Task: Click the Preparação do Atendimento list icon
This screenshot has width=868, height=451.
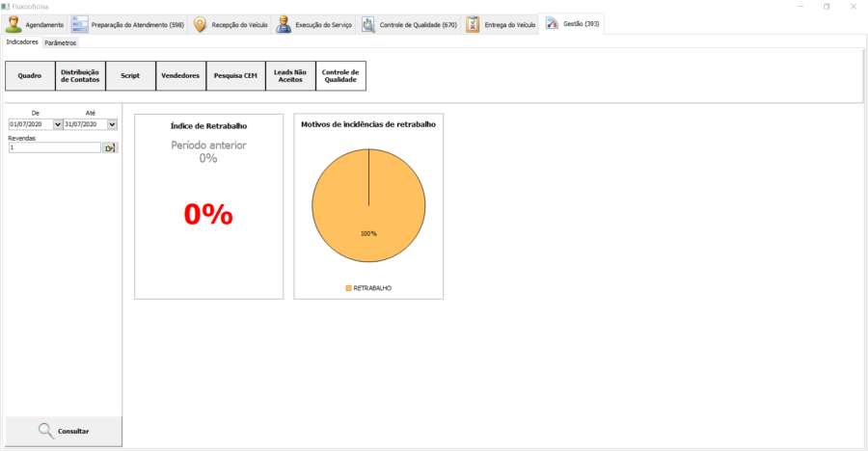Action: click(x=80, y=24)
